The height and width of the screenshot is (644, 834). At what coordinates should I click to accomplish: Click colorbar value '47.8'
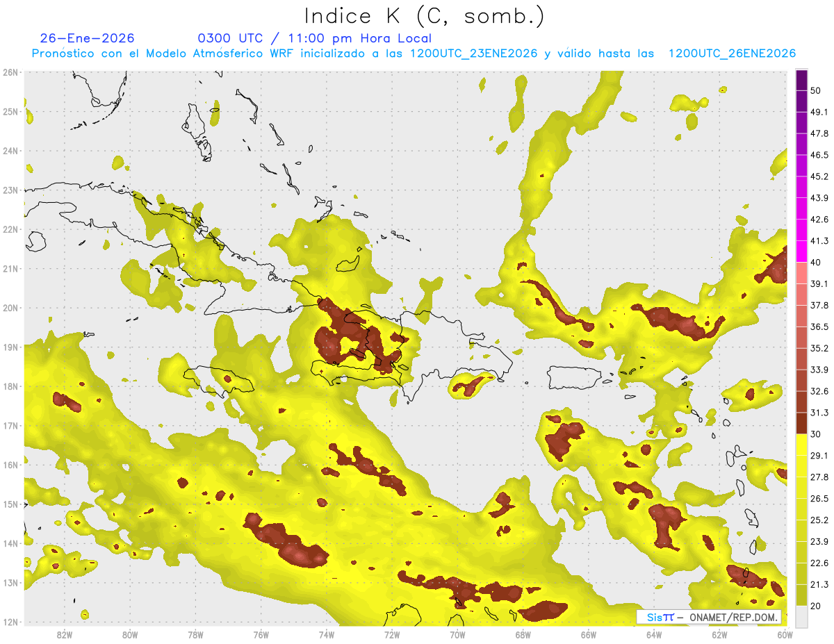(819, 133)
